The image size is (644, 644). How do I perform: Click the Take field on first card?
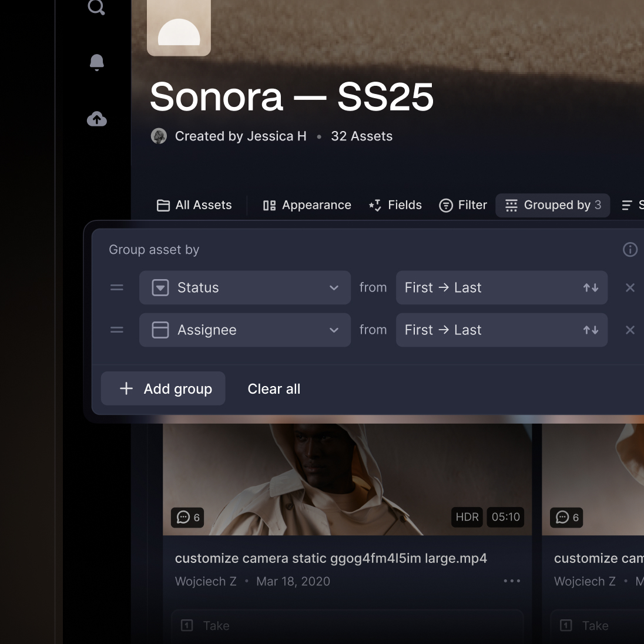coord(347,626)
